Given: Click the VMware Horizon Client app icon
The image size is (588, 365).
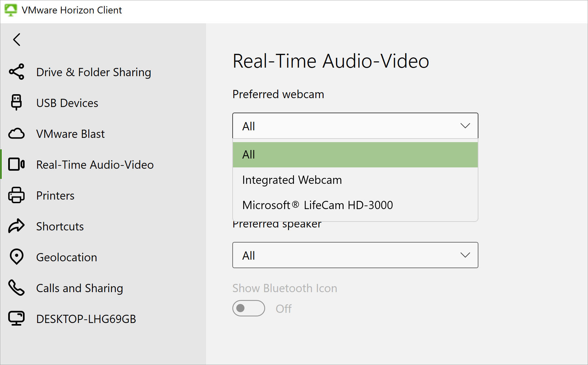Looking at the screenshot, I should (10, 10).
